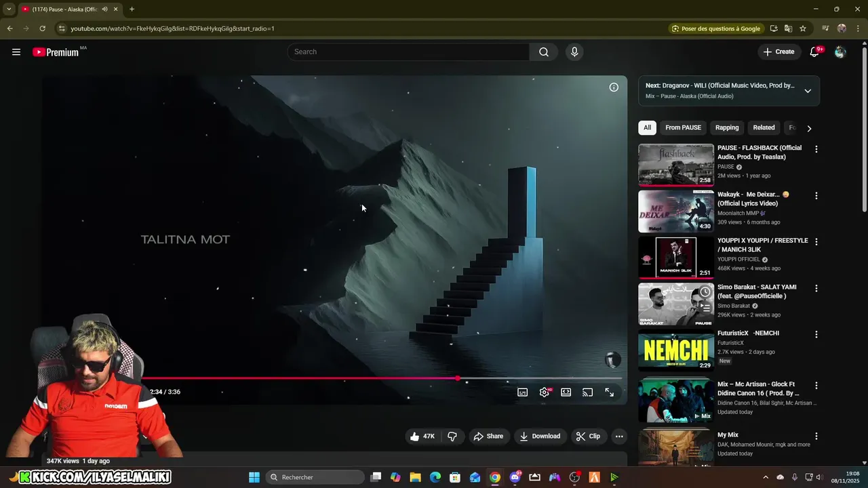Mute the tab audio speaker icon
This screenshot has width=868, height=488.
coord(104,9)
